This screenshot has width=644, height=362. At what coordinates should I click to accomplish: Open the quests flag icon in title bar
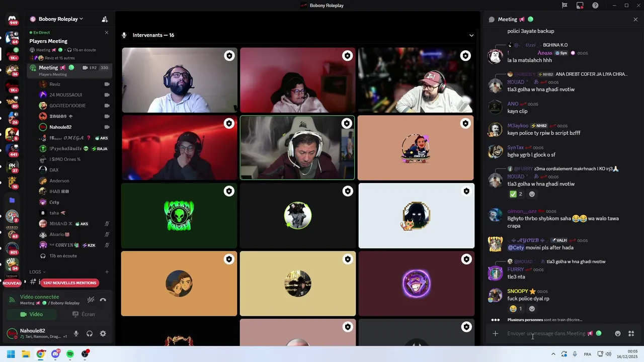[565, 6]
